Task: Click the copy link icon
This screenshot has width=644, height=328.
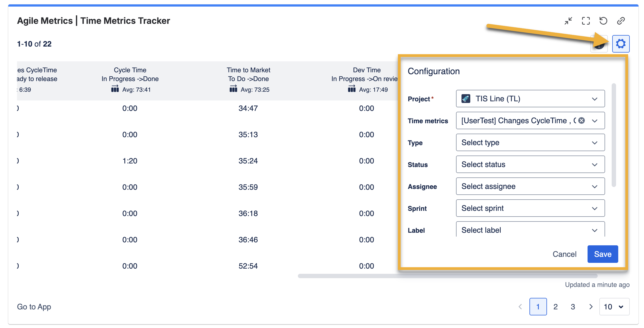Action: coord(621,21)
